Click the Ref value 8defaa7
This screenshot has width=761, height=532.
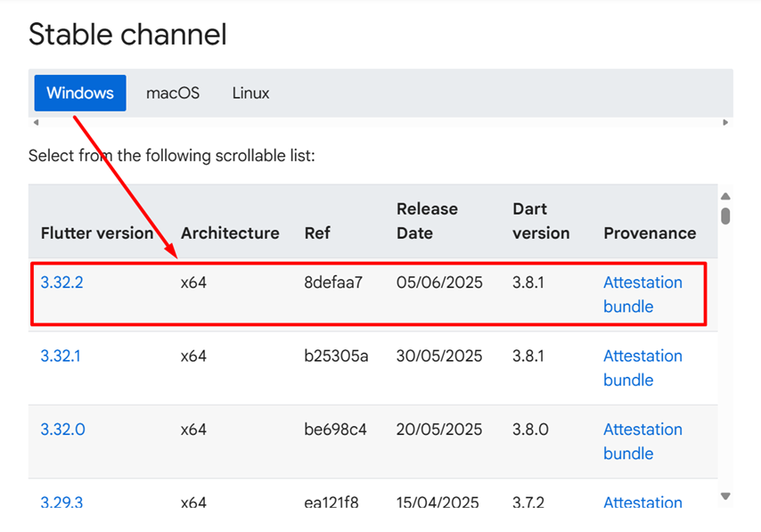click(x=333, y=282)
